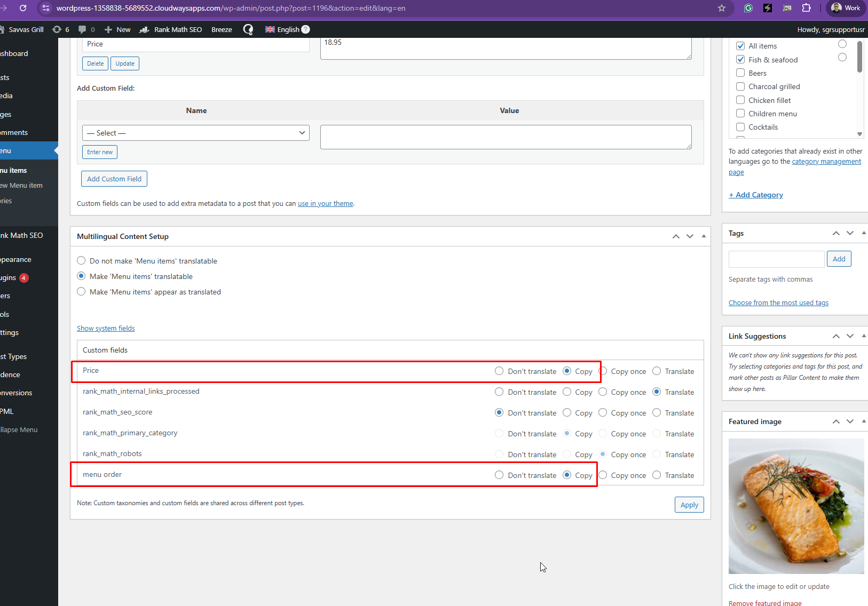Open the 'use in your theme' link
Screen dimensions: 868x606
(326, 204)
